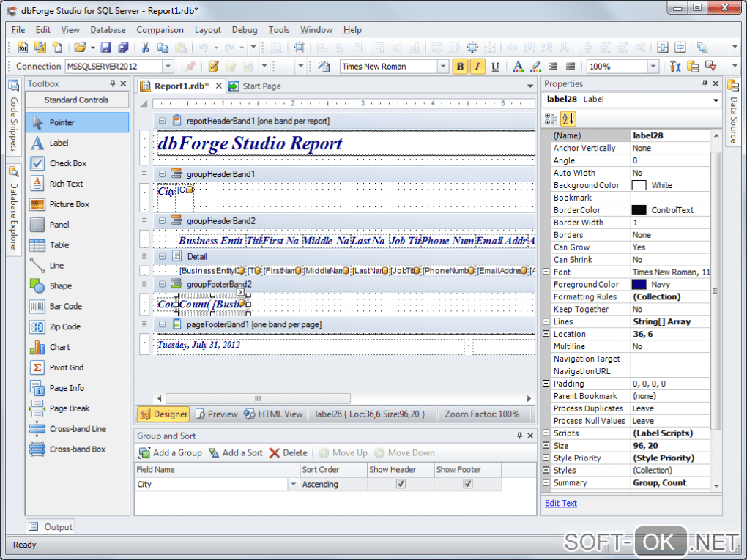Image resolution: width=747 pixels, height=560 pixels.
Task: Uncheck Show Footer for City group
Action: (468, 484)
